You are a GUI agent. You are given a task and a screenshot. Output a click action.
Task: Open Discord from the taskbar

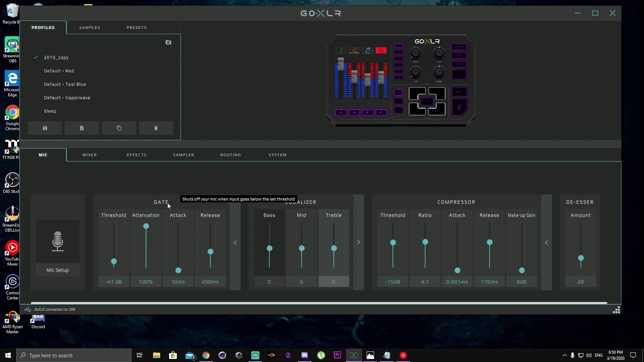pyautogui.click(x=304, y=355)
